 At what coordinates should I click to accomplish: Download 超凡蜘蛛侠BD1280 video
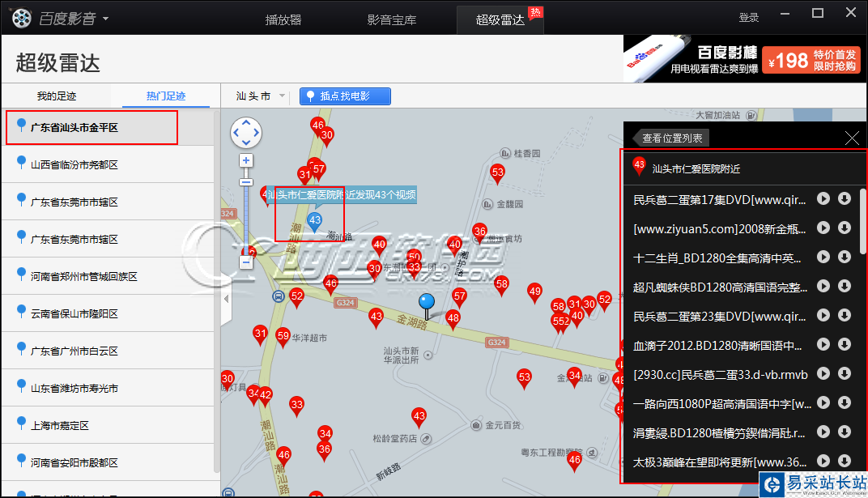coord(845,286)
